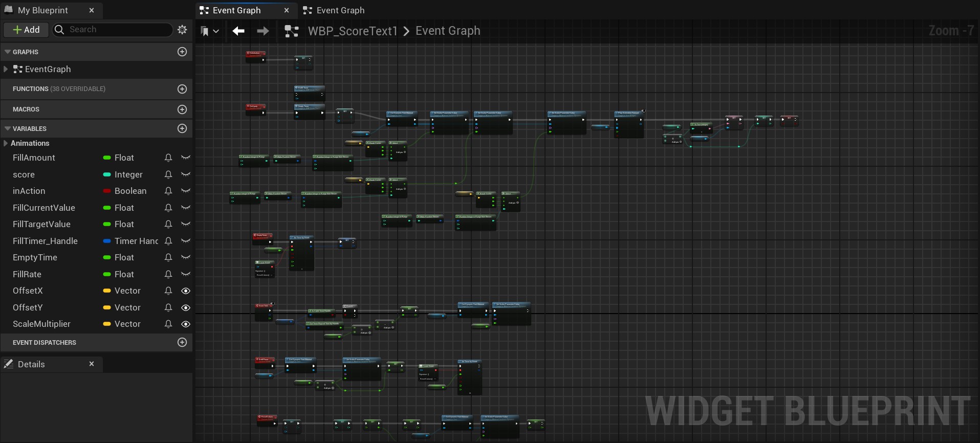Screen dimensions: 980x443
Task: Close the Details panel tab
Action: (x=92, y=364)
